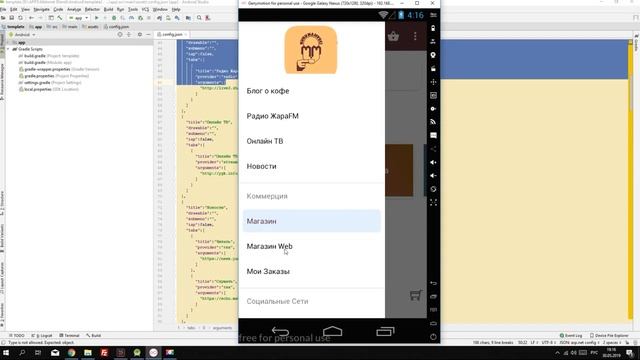Click the Search Everywhere magnifier icon
The image size is (640, 360).
[199, 18]
